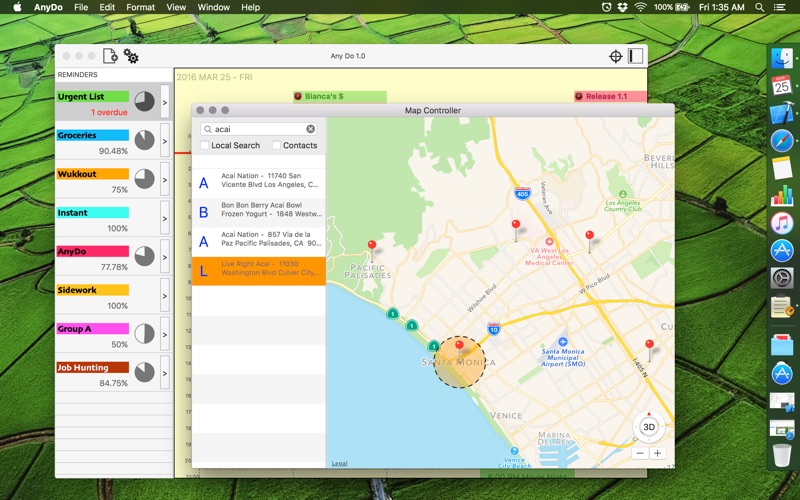Viewport: 800px width, 500px height.
Task: Open the Help menu
Action: coord(251,7)
